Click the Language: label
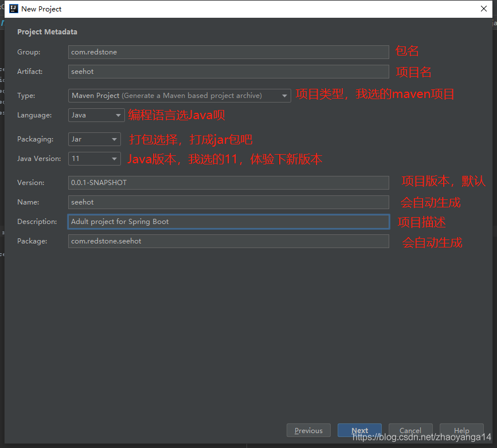 click(34, 115)
